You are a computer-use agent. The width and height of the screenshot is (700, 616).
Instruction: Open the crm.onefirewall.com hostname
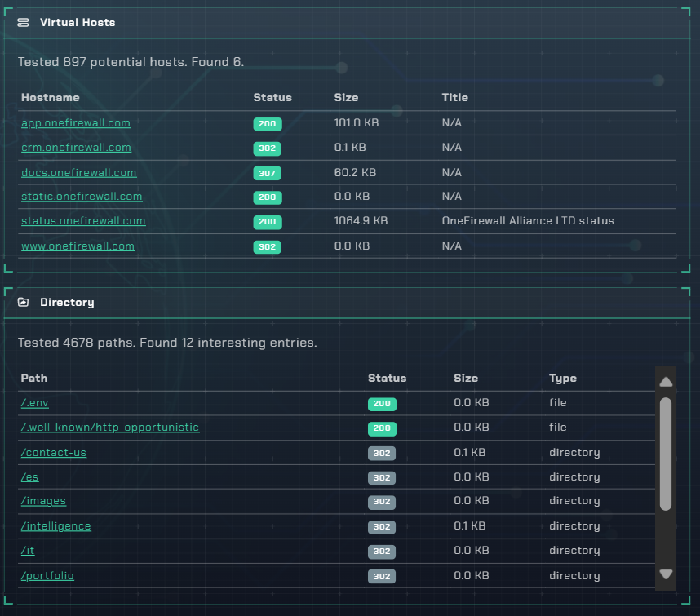[76, 148]
